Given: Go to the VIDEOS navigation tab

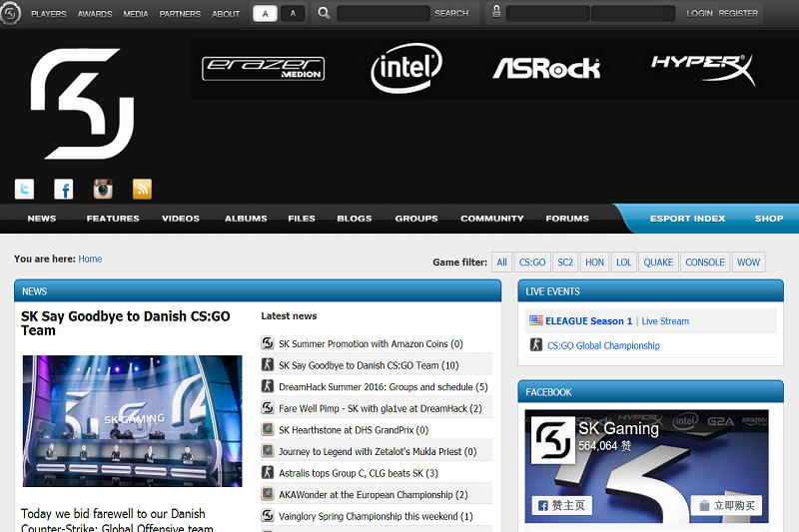Looking at the screenshot, I should click(181, 219).
